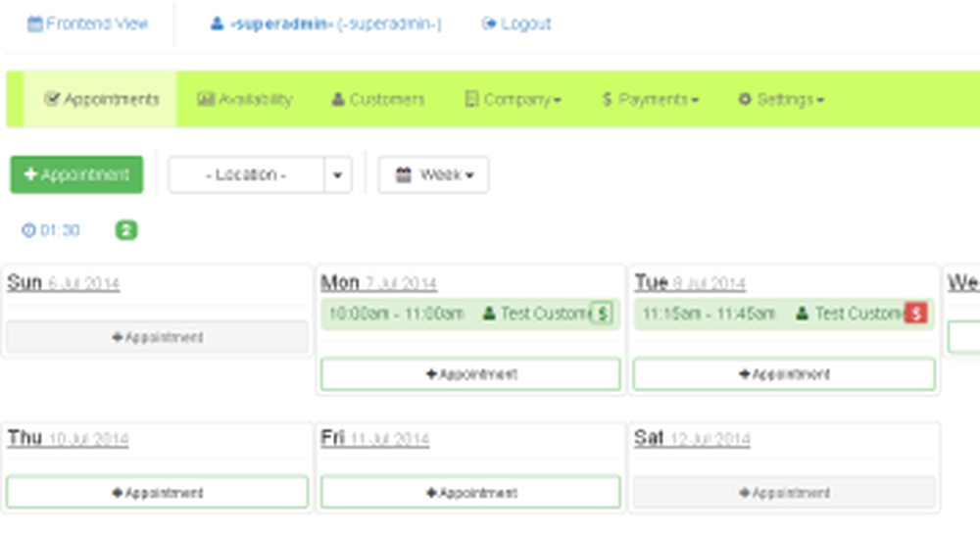The width and height of the screenshot is (980, 536).
Task: Add appointment on Saturday 12 Jul
Action: pos(784,492)
